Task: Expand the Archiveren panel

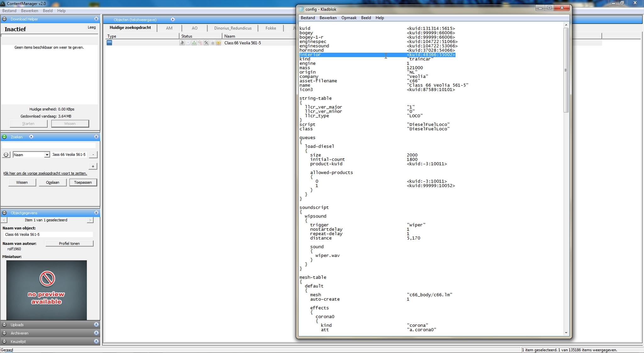Action: pos(96,333)
